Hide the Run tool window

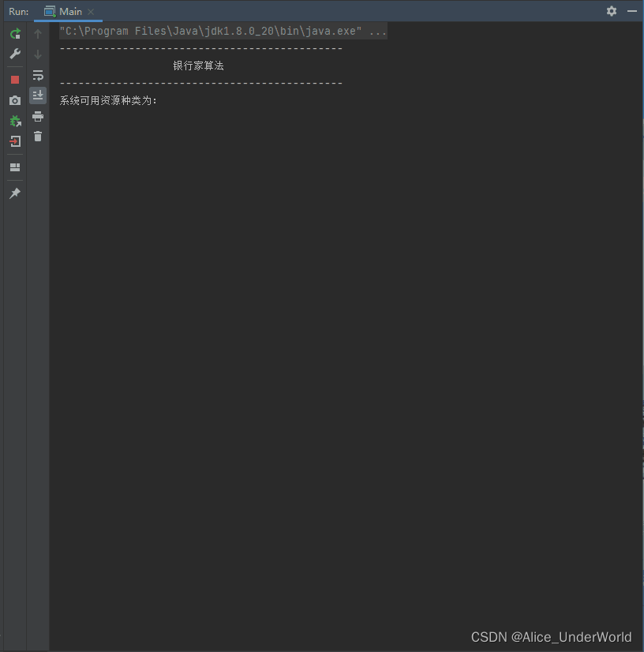632,11
